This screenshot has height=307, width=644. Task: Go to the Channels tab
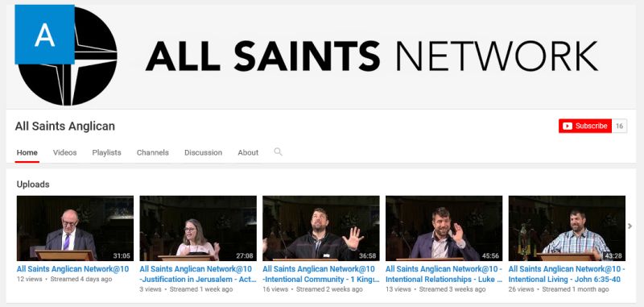tap(153, 152)
